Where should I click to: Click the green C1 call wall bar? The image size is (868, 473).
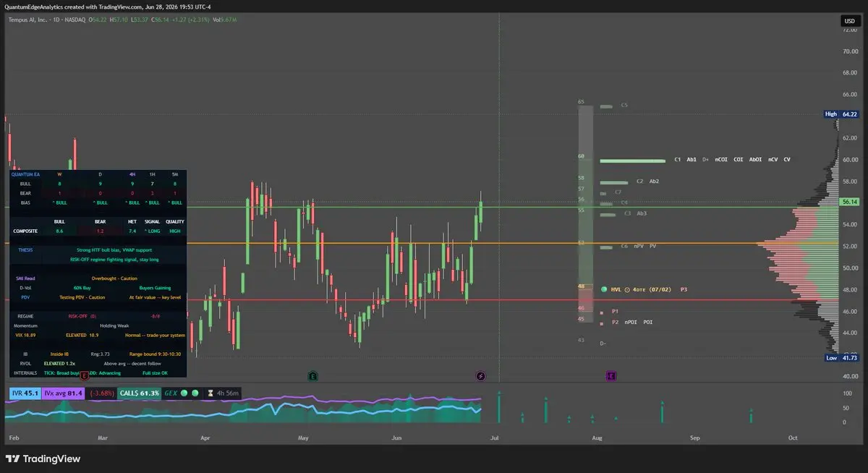[x=633, y=161]
